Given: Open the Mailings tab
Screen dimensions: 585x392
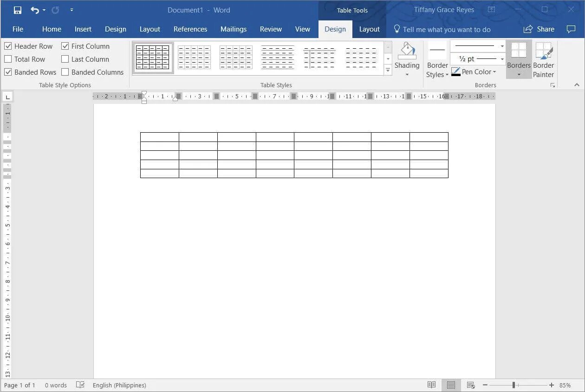Looking at the screenshot, I should 234,29.
